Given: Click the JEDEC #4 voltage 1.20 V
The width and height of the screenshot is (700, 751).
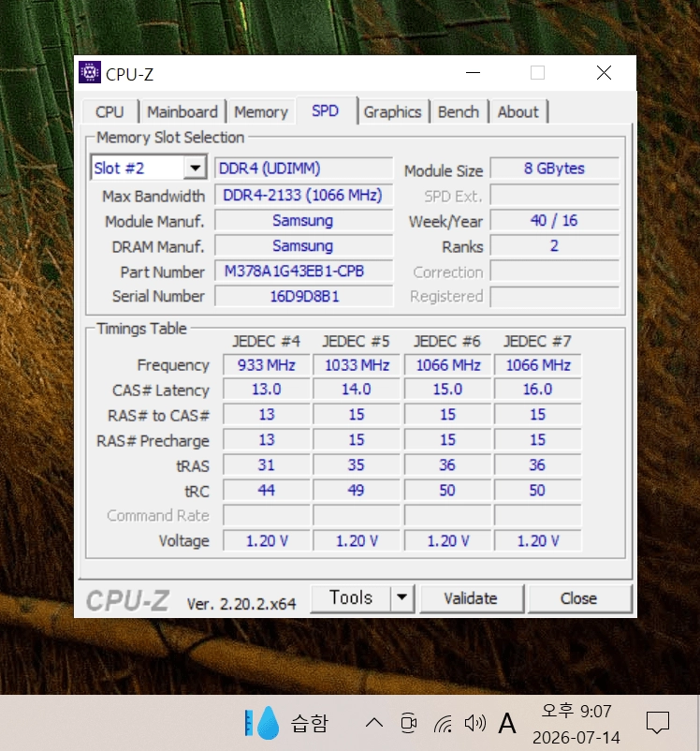Looking at the screenshot, I should pyautogui.click(x=266, y=540).
